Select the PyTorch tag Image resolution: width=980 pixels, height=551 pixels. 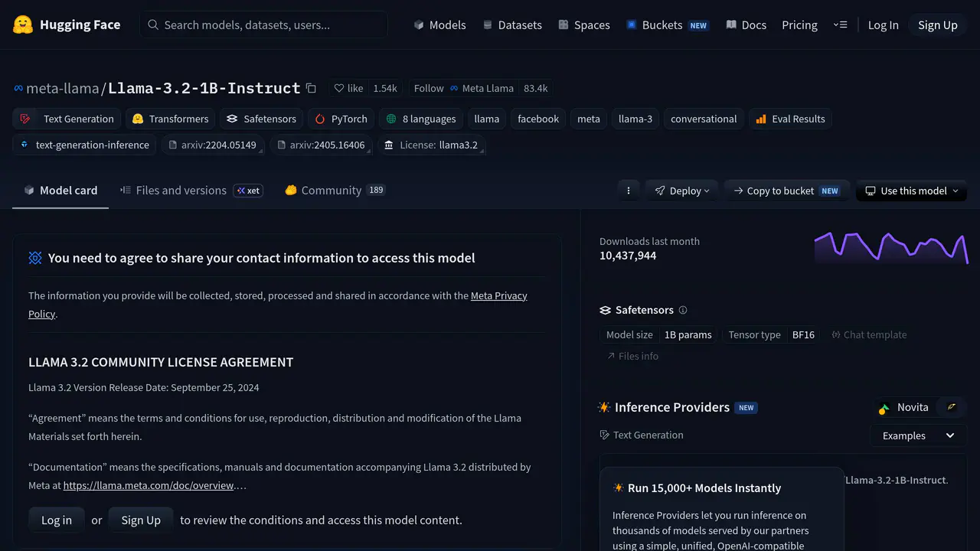click(341, 119)
